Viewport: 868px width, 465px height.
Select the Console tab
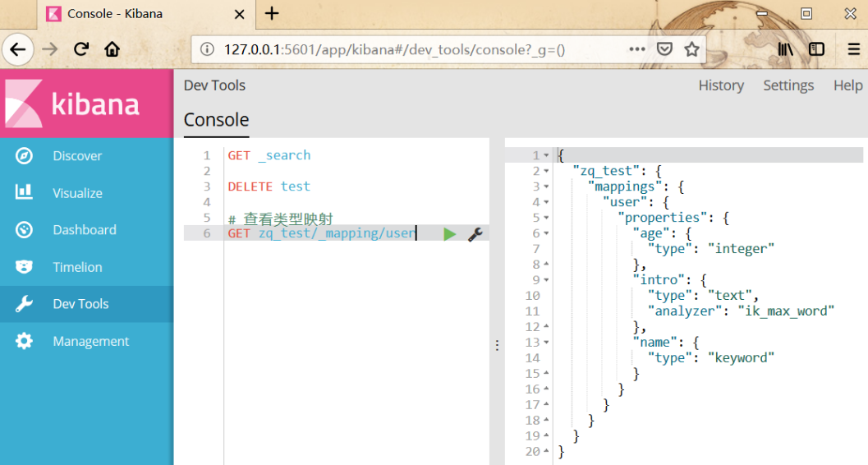pos(217,120)
